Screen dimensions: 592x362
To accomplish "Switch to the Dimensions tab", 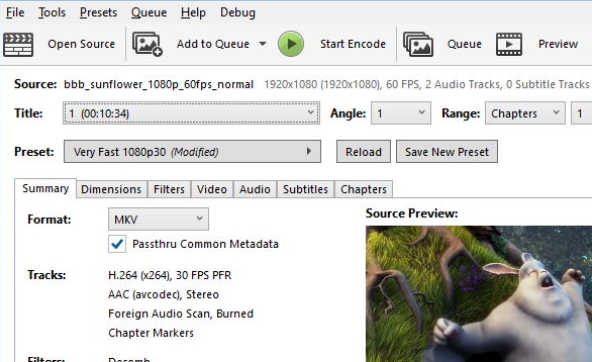I will coord(111,189).
